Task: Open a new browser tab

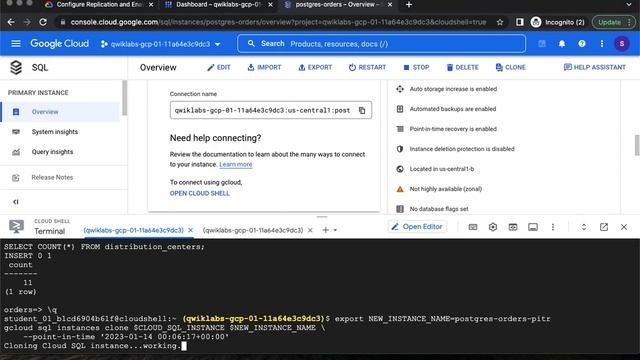Action: pos(409,5)
